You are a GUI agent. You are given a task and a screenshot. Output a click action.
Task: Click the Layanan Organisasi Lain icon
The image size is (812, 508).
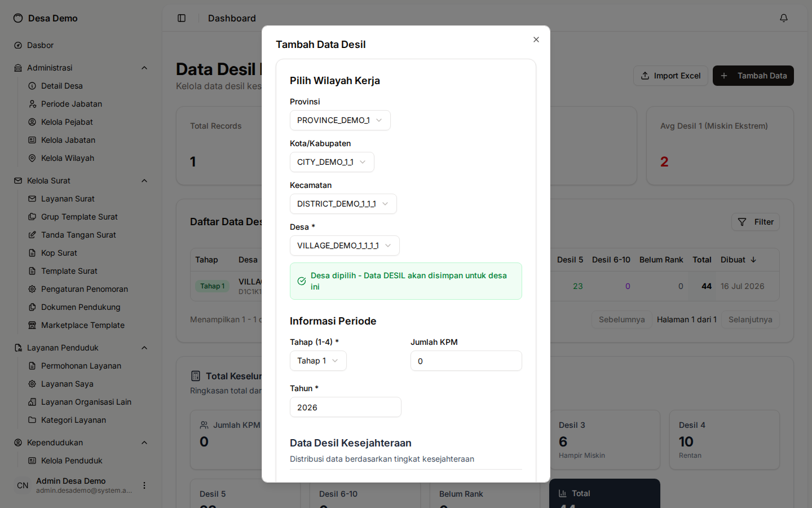pyautogui.click(x=32, y=402)
